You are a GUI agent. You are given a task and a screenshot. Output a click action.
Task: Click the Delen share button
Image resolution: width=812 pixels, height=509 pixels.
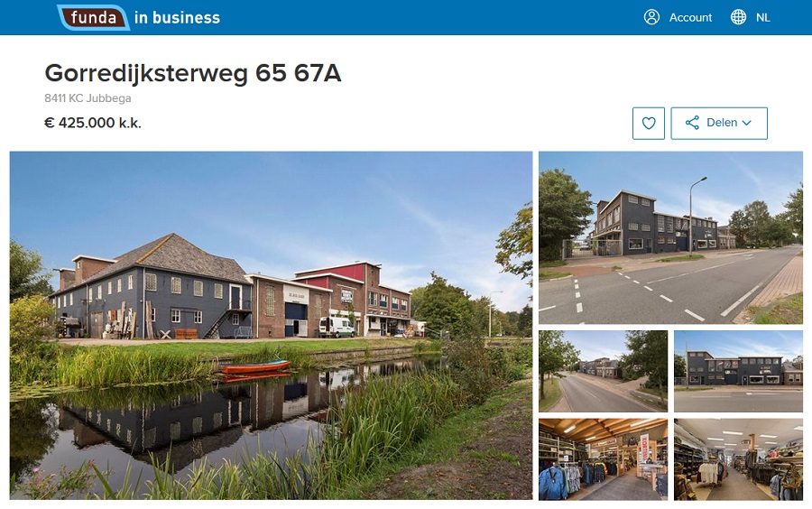tap(719, 124)
